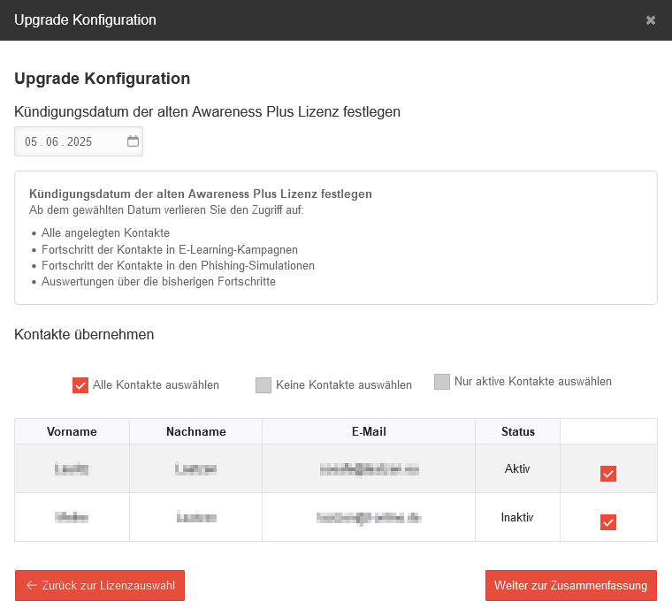Image resolution: width=672 pixels, height=616 pixels.
Task: Click the Vorname column header
Action: [x=72, y=431]
